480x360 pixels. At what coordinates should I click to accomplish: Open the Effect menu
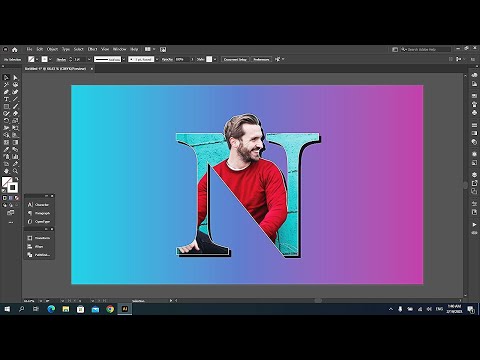tap(92, 49)
